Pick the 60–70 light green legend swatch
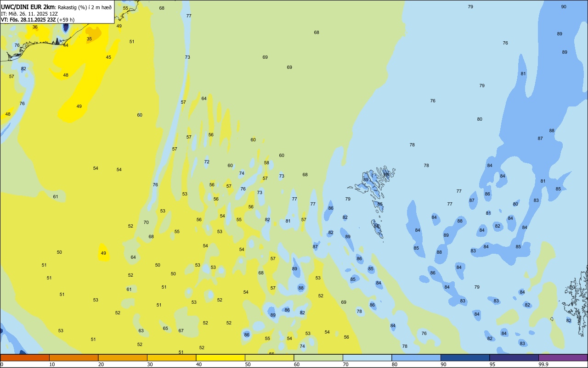This screenshot has width=588, height=368. 318,357
